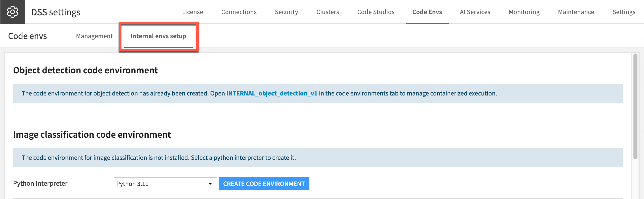Select the Code Envs tab
This screenshot has height=199, width=644.
(x=427, y=12)
